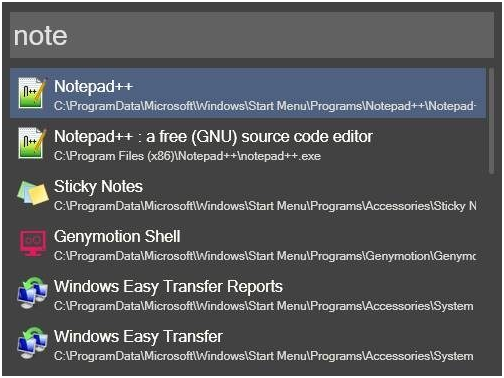Click the Genymotion Start Menu path text

[x=265, y=256]
